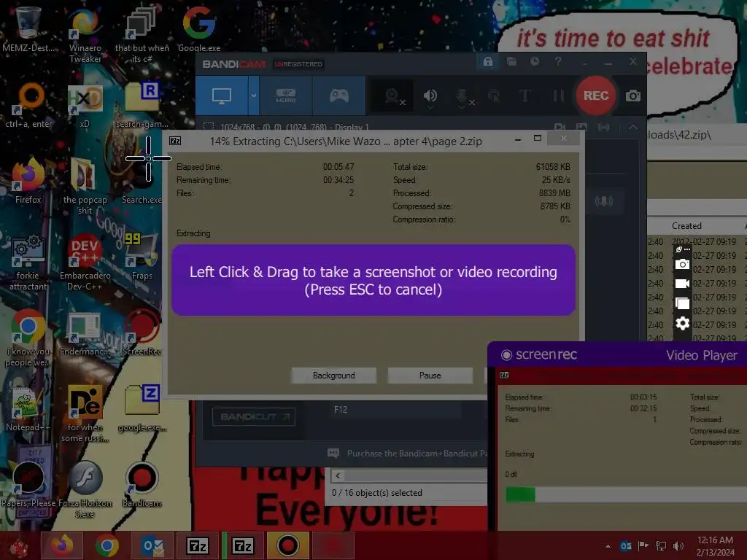Click the lock icon in Bandicam title bar
The image size is (747, 560).
(x=488, y=61)
